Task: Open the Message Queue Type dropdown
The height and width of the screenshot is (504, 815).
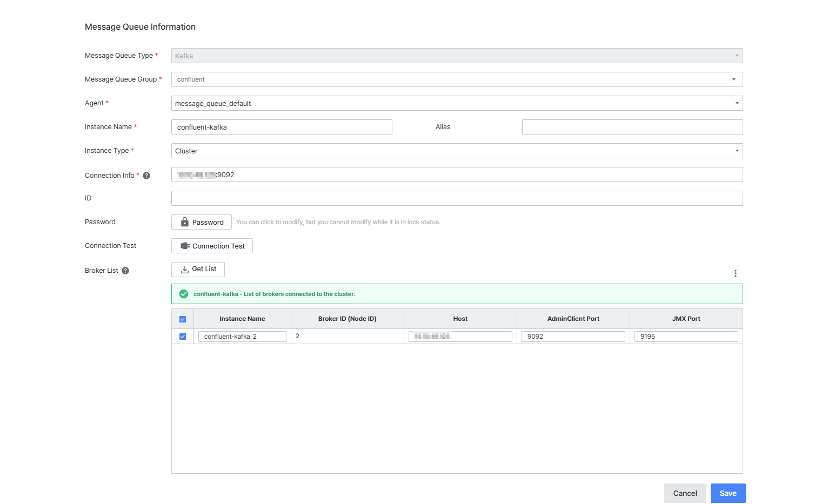Action: [457, 56]
